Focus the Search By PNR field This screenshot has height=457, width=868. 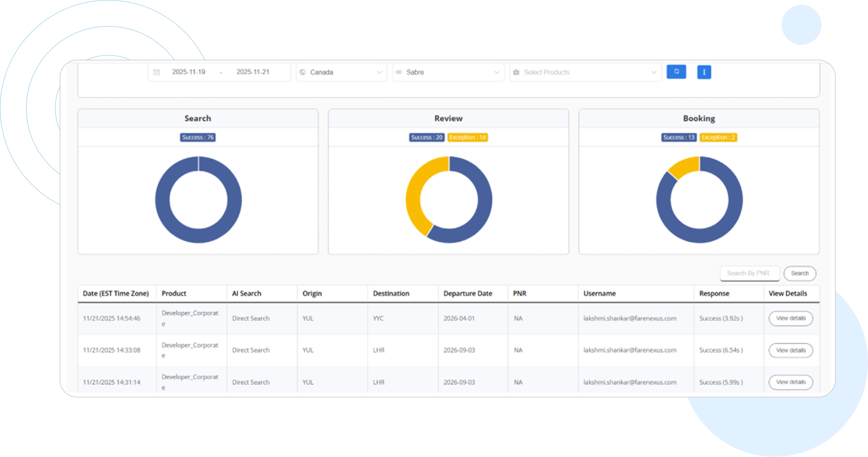coord(749,273)
